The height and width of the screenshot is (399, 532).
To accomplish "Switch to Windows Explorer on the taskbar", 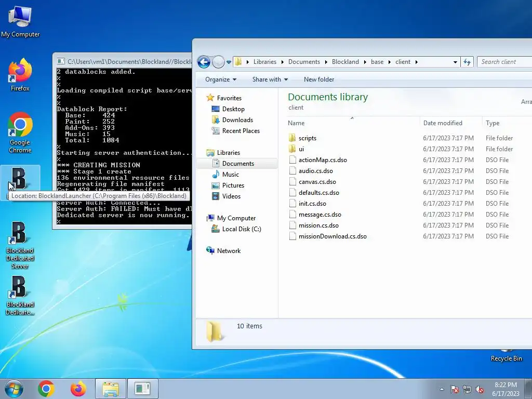I will pyautogui.click(x=111, y=389).
